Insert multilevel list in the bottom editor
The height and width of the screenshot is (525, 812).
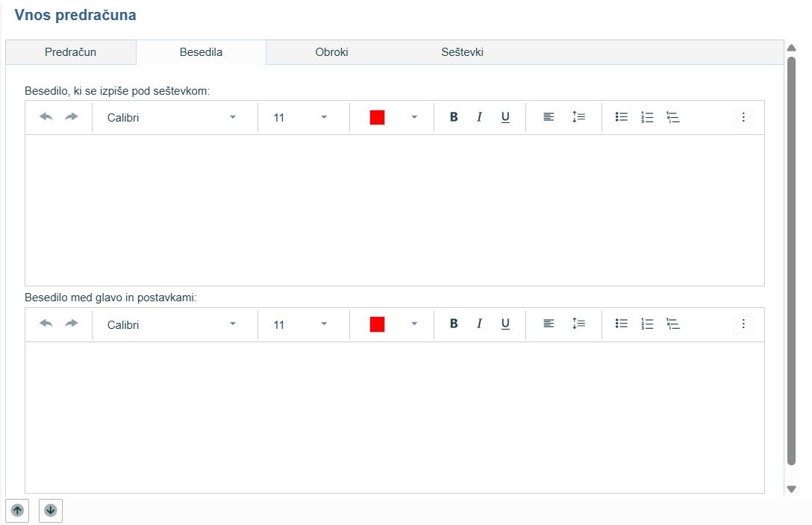tap(673, 324)
